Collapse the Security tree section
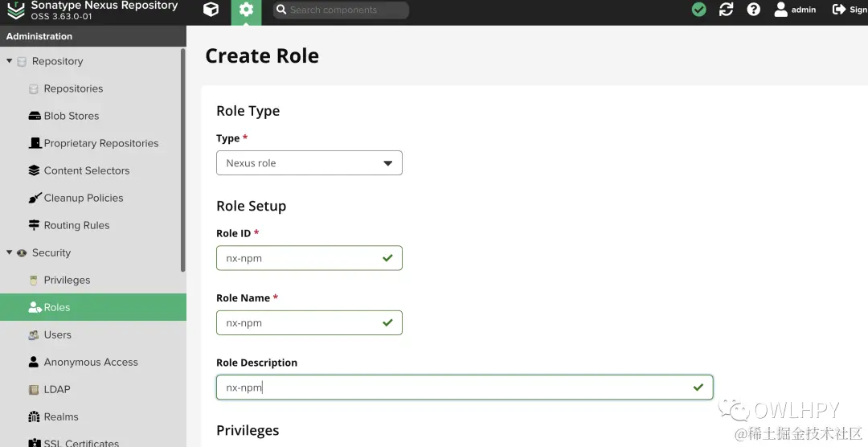 point(10,252)
